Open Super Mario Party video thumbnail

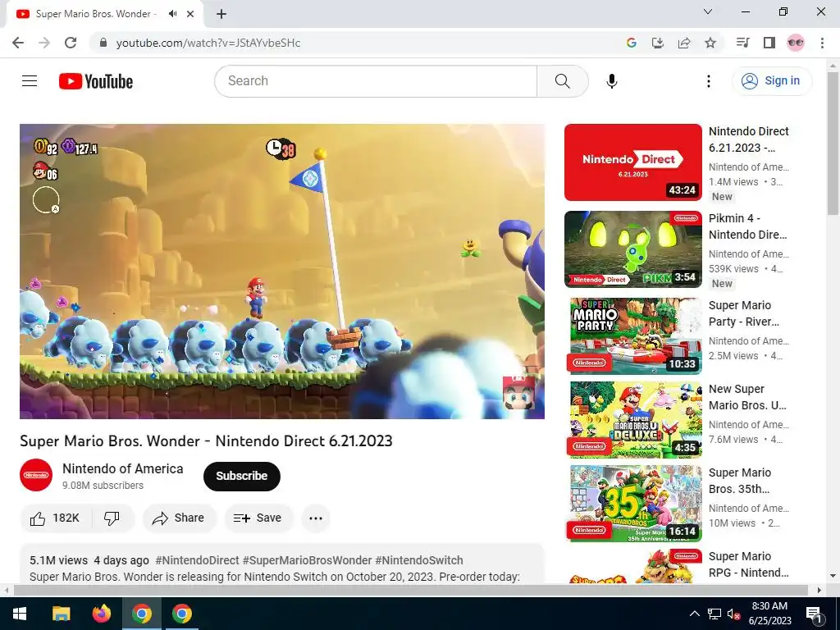[633, 336]
